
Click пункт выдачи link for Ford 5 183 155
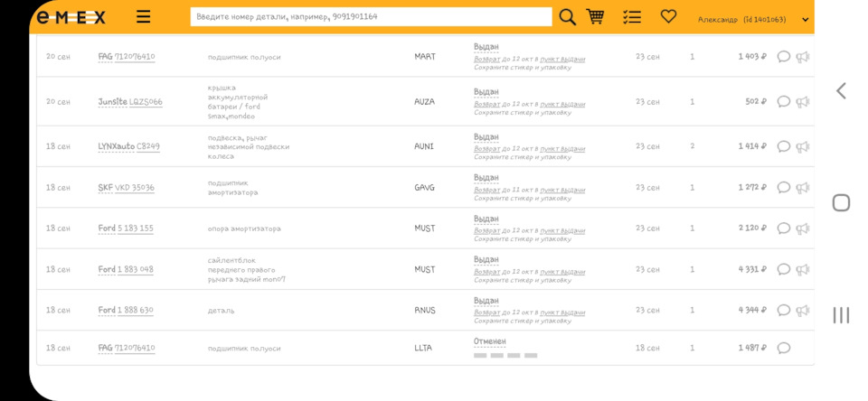click(562, 230)
